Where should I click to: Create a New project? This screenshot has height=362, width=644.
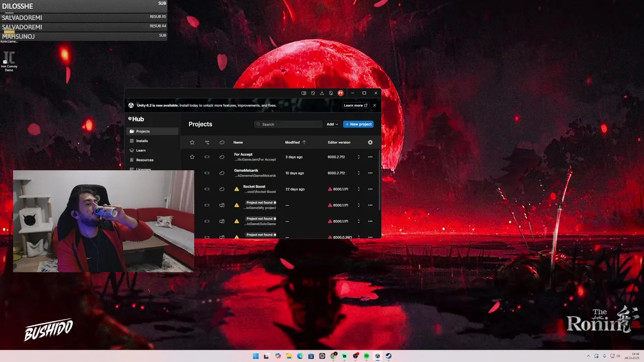tap(358, 124)
